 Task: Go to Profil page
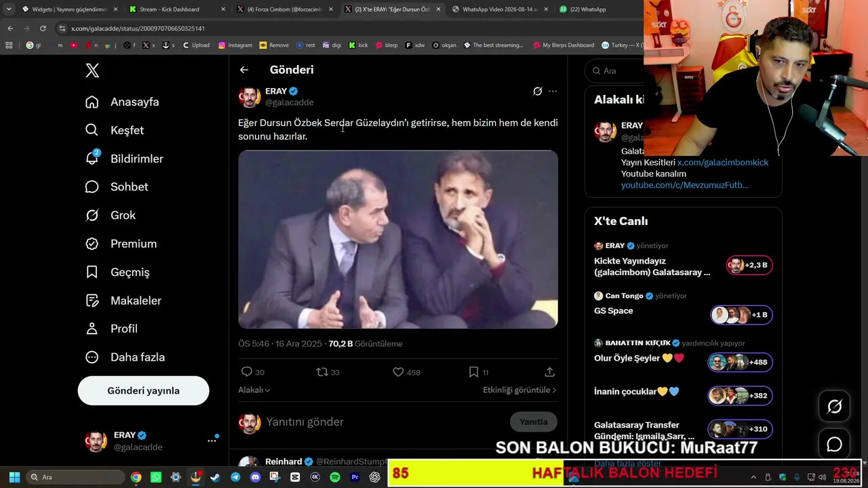[x=111, y=329]
